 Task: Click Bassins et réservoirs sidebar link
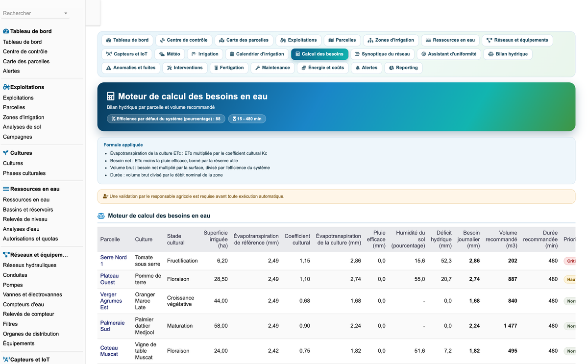pos(28,210)
